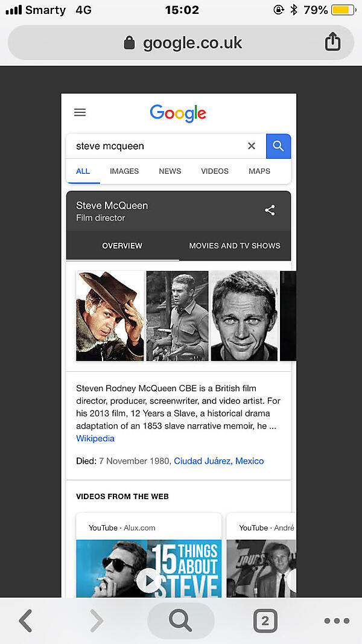Select the OVERVIEW panel tab
This screenshot has width=362, height=644.
(x=122, y=246)
